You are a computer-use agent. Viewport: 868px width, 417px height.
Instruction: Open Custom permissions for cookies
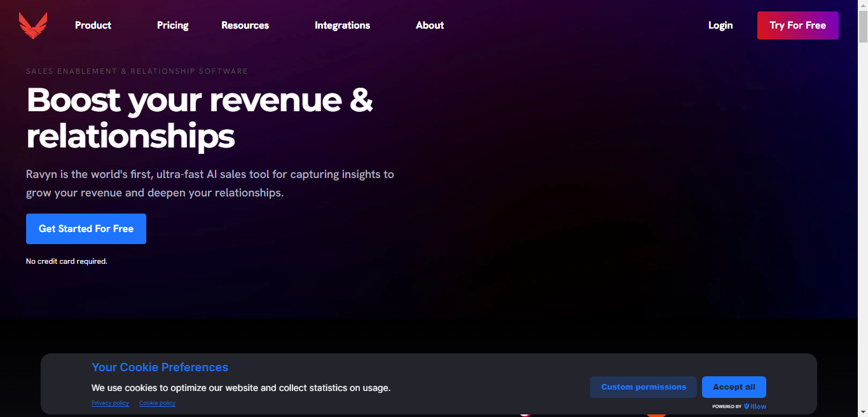tap(644, 387)
